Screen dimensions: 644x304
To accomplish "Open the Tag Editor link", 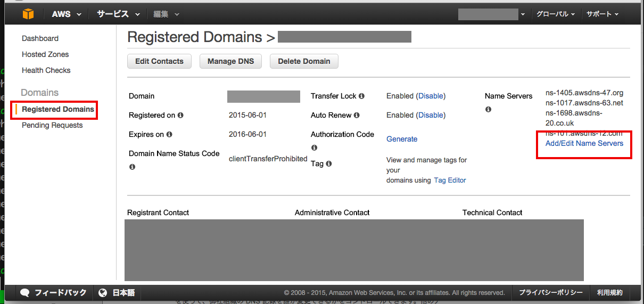I will tap(450, 180).
